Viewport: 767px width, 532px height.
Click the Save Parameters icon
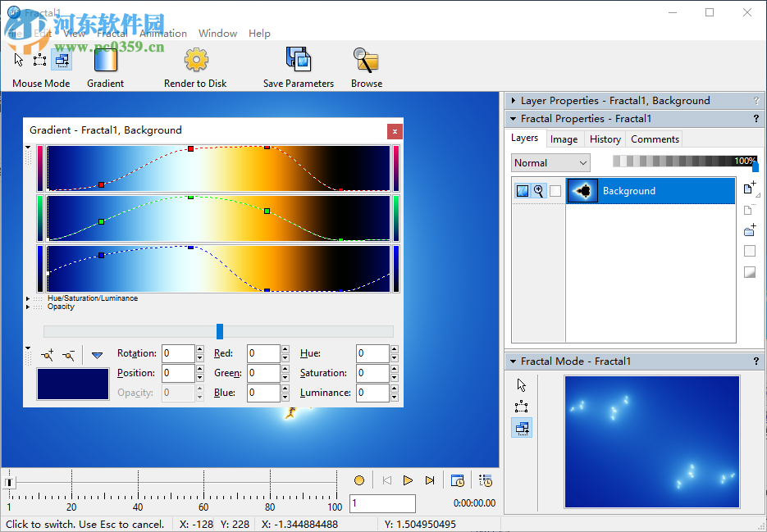(299, 61)
